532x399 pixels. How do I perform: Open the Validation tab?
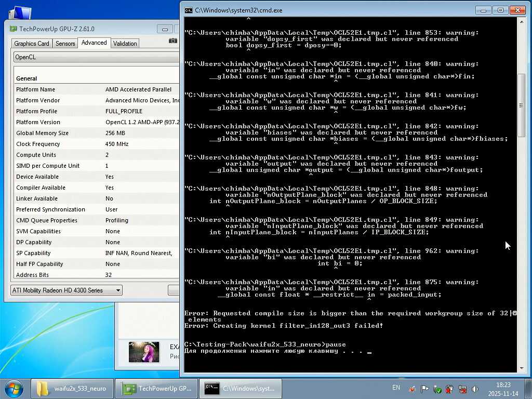[x=125, y=44]
